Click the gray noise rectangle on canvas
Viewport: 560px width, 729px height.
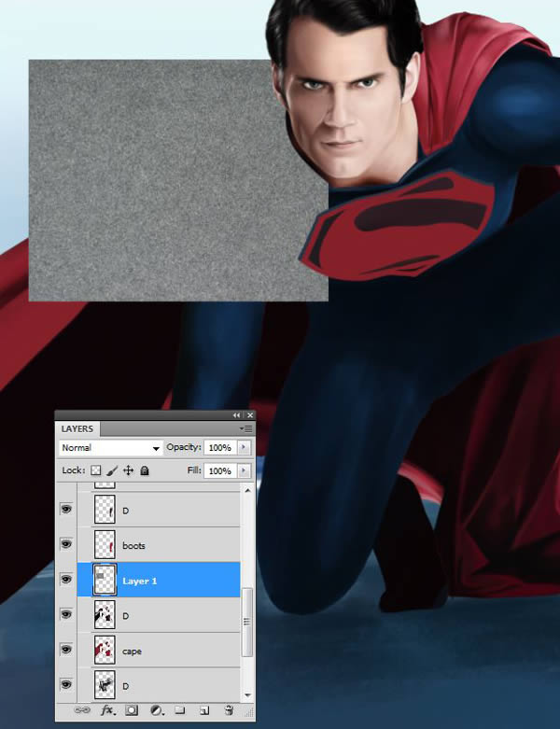coord(178,180)
